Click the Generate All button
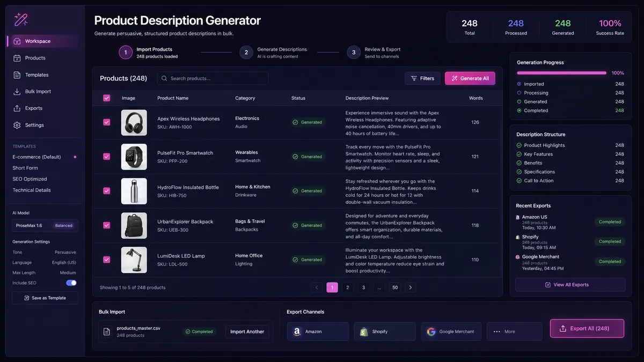Viewport: 644px width, 362px height. pyautogui.click(x=470, y=78)
